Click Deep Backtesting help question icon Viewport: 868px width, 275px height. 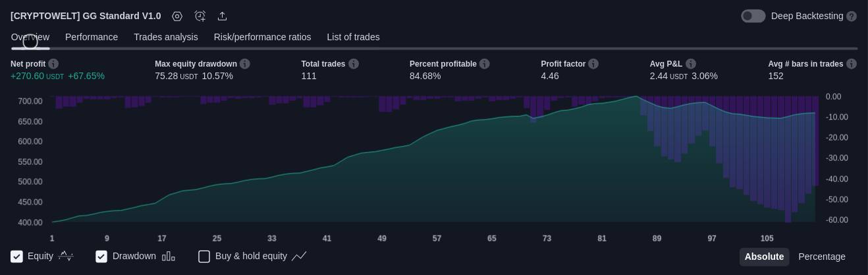point(852,16)
